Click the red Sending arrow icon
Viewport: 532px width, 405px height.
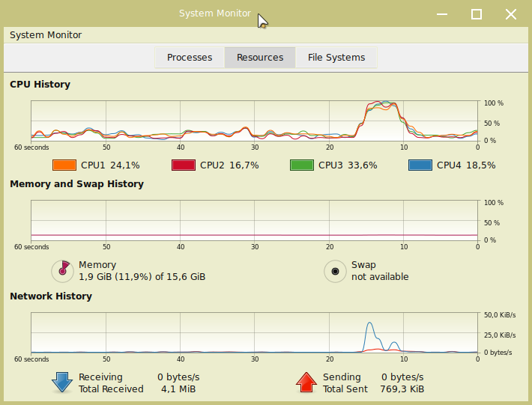coord(306,383)
